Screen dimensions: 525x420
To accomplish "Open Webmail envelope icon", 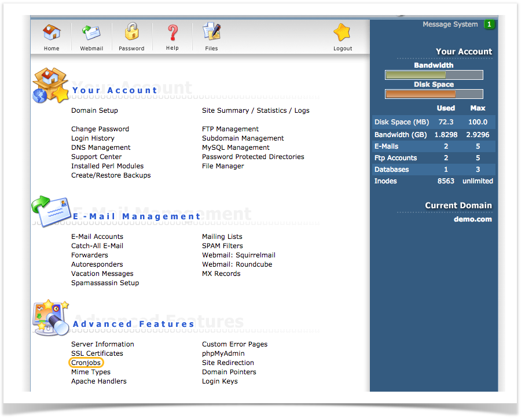I will point(91,33).
